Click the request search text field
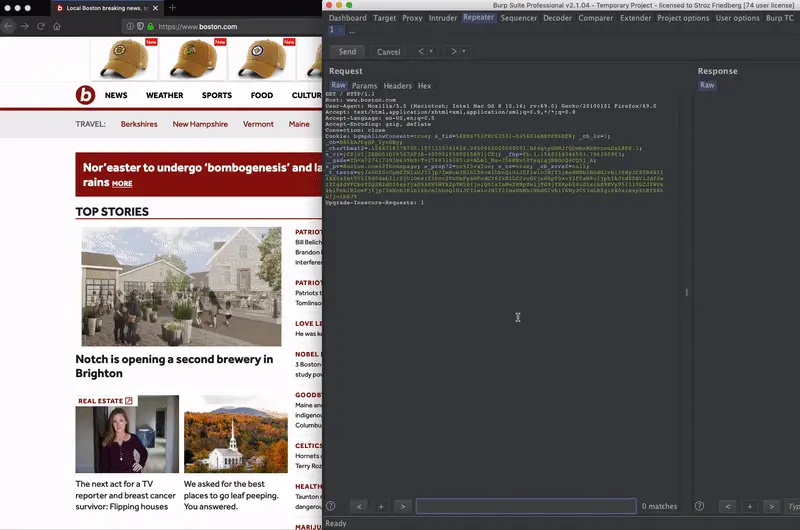 525,506
